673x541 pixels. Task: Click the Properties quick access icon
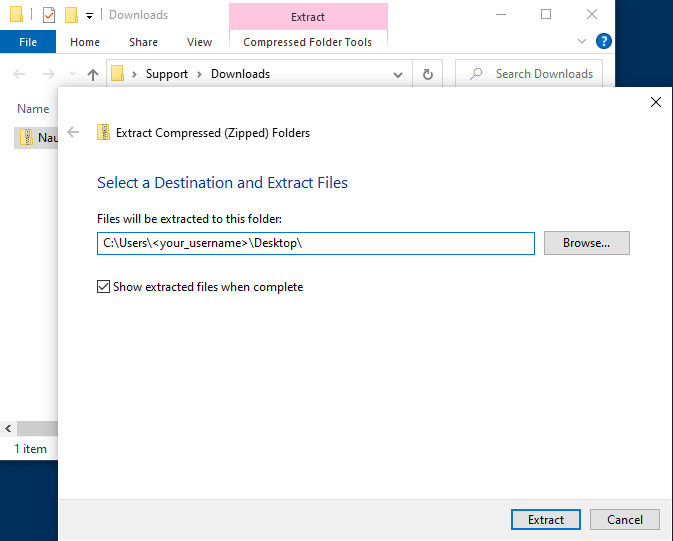pyautogui.click(x=49, y=15)
